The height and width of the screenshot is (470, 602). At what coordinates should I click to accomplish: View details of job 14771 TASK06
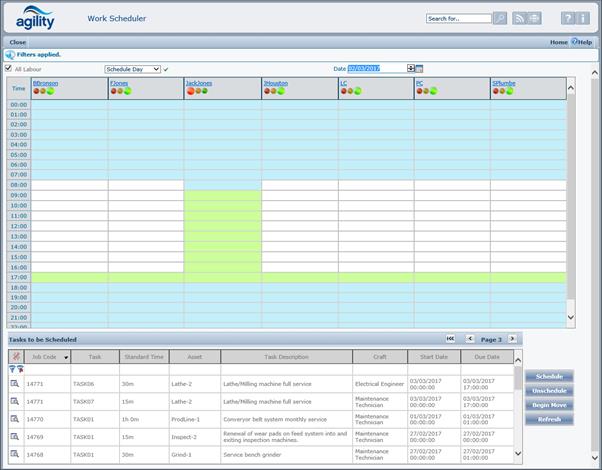click(15, 384)
